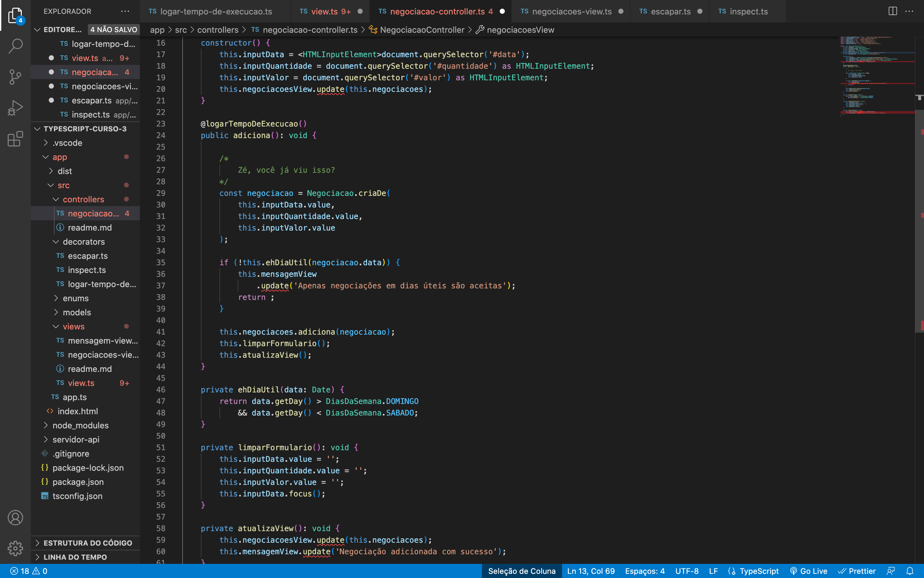Click the feedback icon in status bar
The height and width of the screenshot is (578, 924).
click(x=891, y=571)
